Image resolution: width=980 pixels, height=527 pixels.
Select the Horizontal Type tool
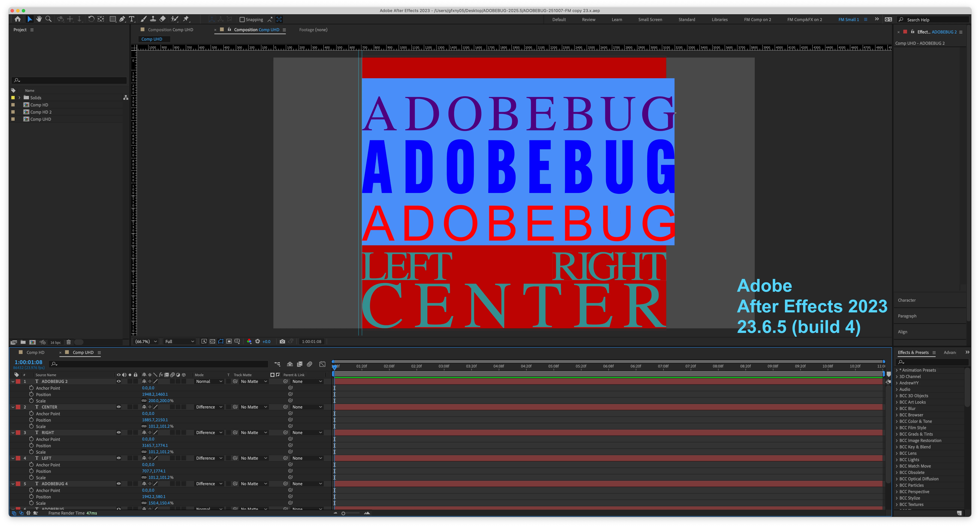point(132,19)
